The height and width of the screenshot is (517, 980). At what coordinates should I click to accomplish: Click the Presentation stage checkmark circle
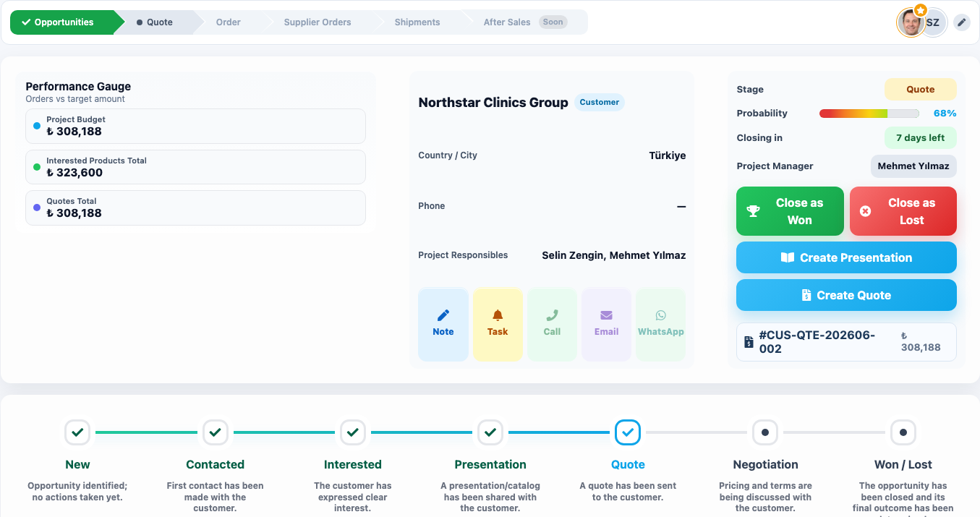pos(490,432)
